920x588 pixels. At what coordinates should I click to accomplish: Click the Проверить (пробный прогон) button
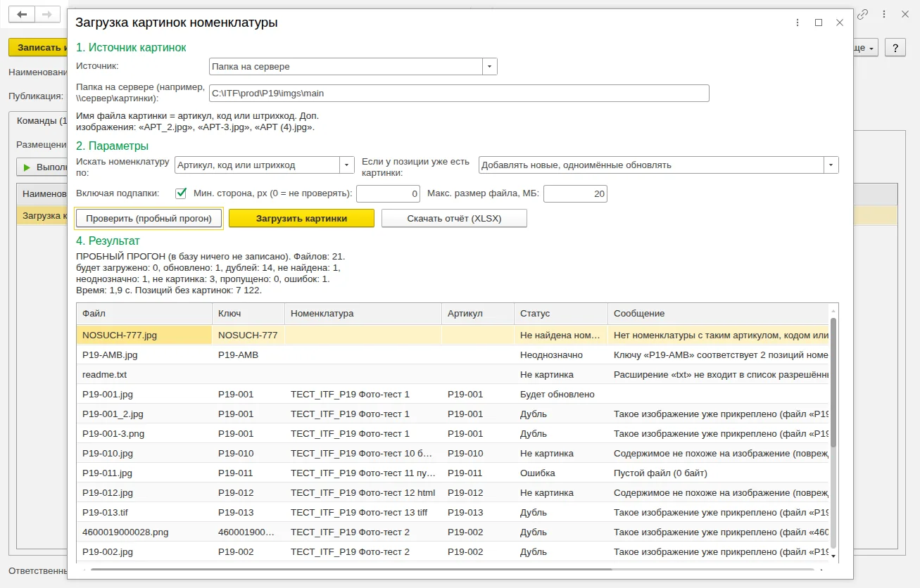(x=149, y=219)
